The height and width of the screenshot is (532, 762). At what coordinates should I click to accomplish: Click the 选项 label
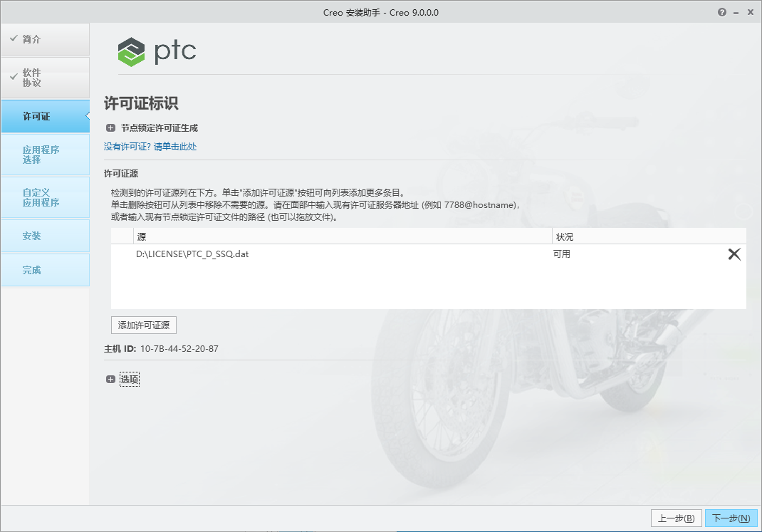click(130, 380)
